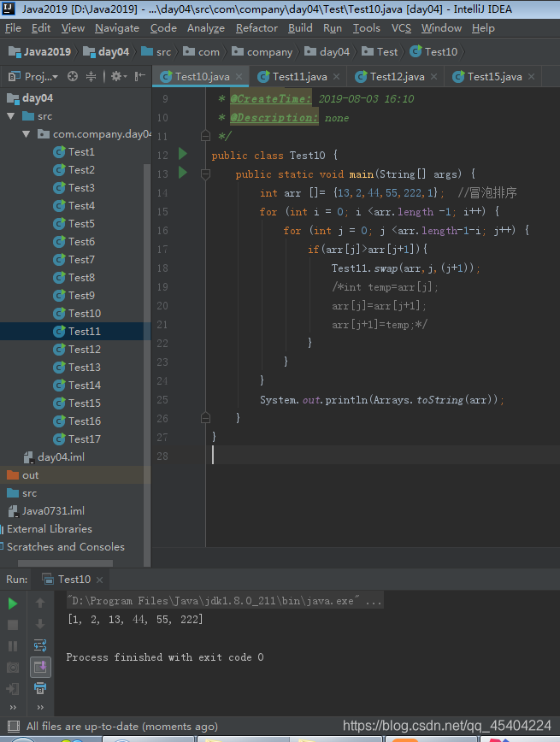The image size is (560, 742).
Task: Click the day04 module breadcrumb in navigation bar
Action: point(106,51)
